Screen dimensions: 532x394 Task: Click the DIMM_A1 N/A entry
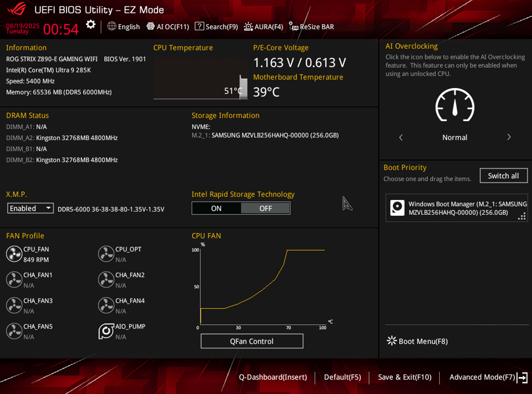click(26, 127)
